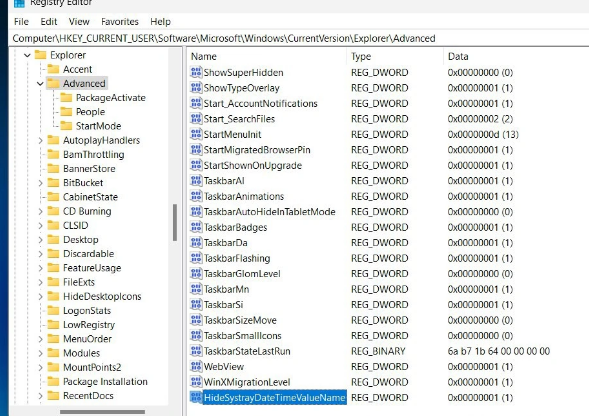
Task: Expand the FileExts key
Action: coord(40,282)
